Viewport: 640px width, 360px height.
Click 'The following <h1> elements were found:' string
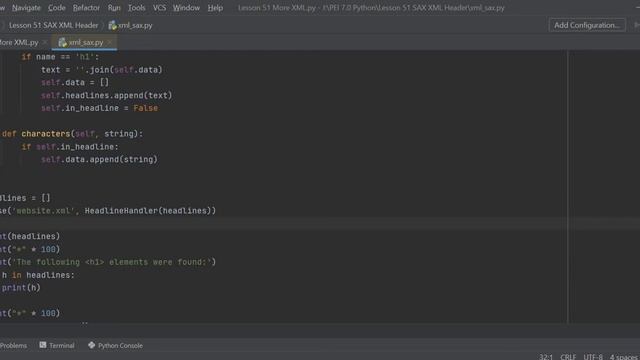pyautogui.click(x=112, y=262)
